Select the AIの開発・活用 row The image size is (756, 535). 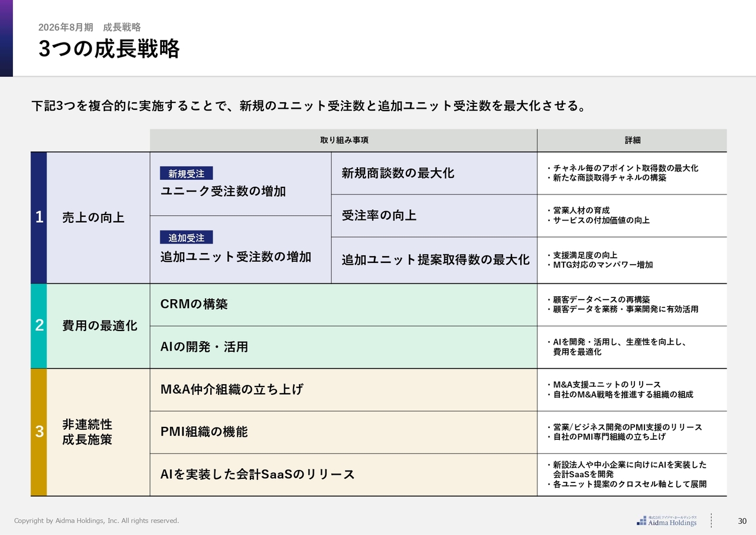(343, 347)
